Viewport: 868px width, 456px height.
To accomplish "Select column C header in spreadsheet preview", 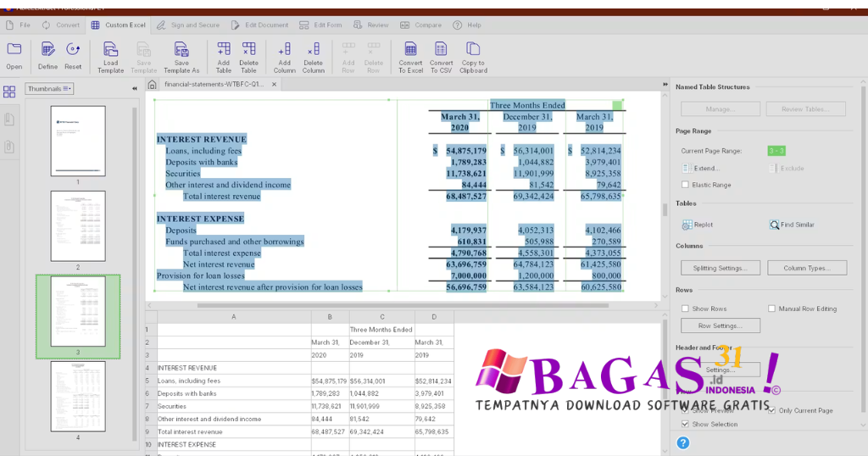I will [382, 317].
